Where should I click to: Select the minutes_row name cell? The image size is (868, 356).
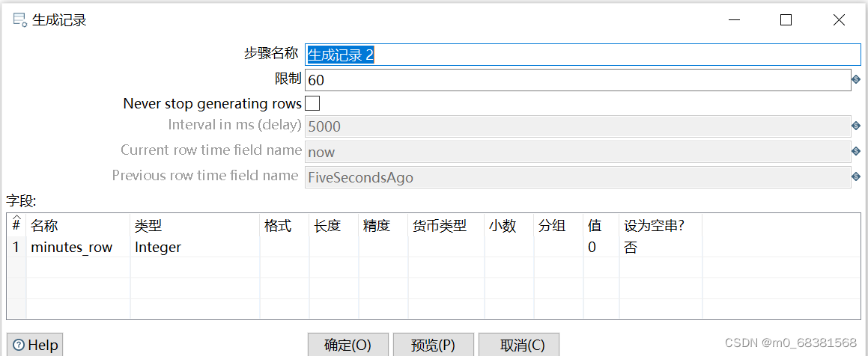78,247
